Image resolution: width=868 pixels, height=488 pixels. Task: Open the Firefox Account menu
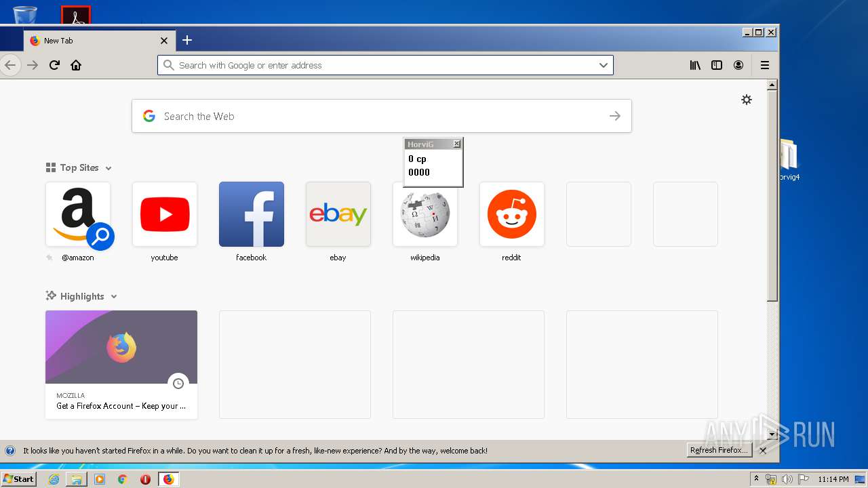[x=738, y=65]
